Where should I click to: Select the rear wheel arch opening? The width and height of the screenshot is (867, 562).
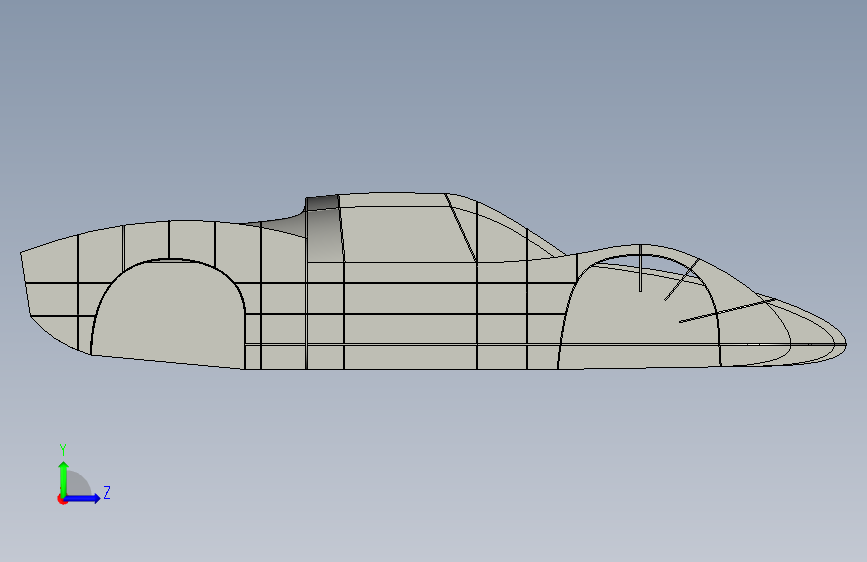(168, 313)
